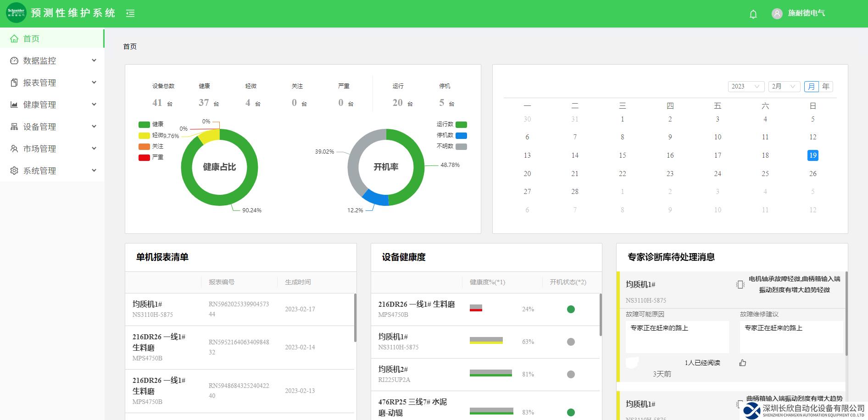Image resolution: width=868 pixels, height=420 pixels.
Task: Click the gear icon for 系统管理
Action: [x=14, y=171]
